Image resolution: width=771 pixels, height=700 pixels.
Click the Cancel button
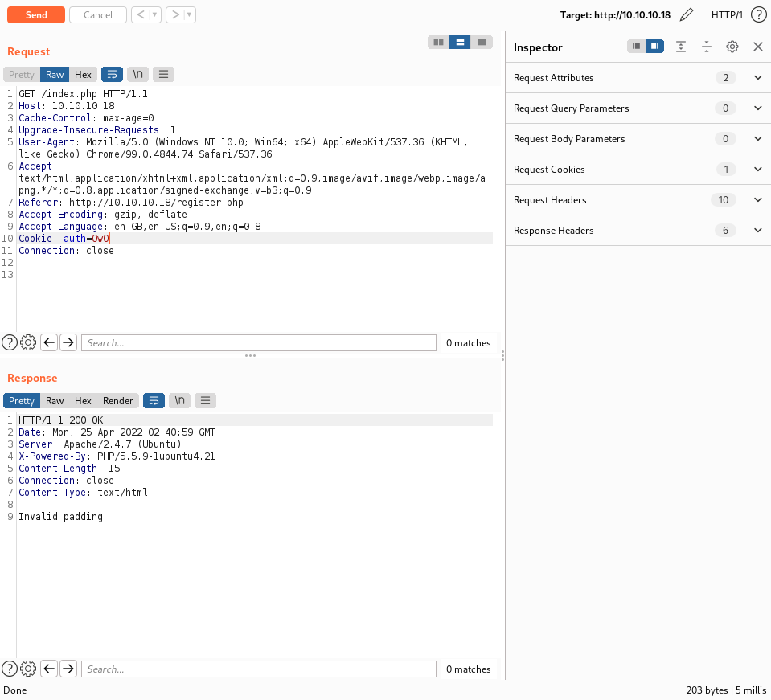98,15
